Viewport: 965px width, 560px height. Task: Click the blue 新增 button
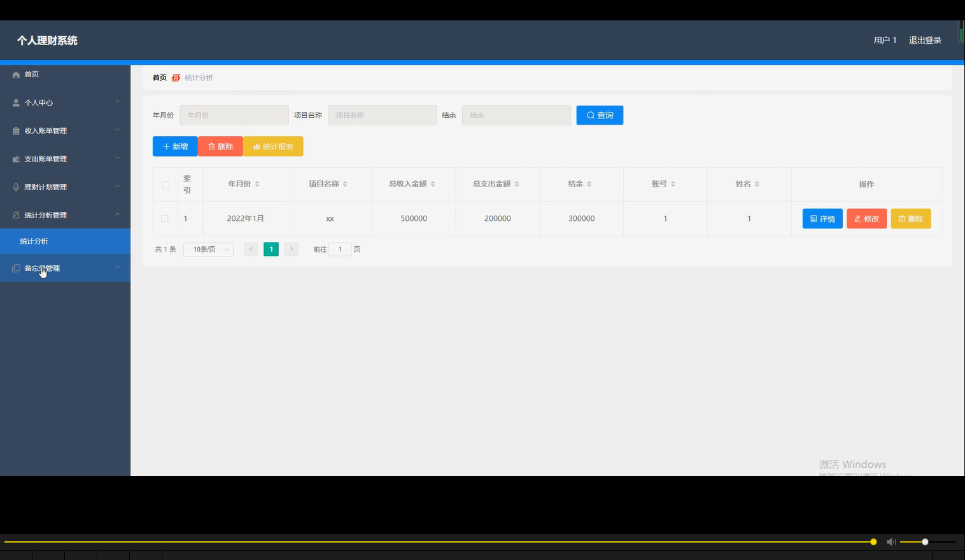(x=175, y=146)
